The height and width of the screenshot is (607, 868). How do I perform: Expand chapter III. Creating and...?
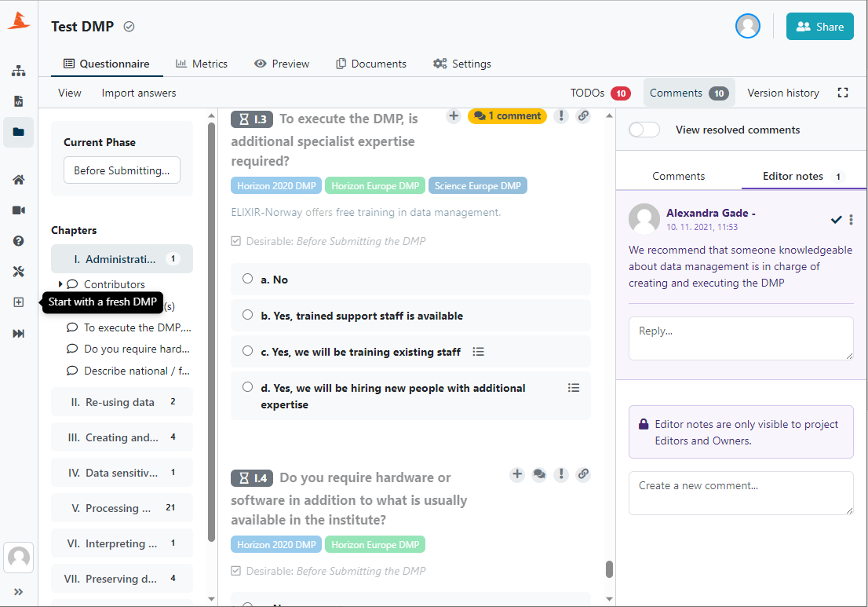tap(122, 437)
